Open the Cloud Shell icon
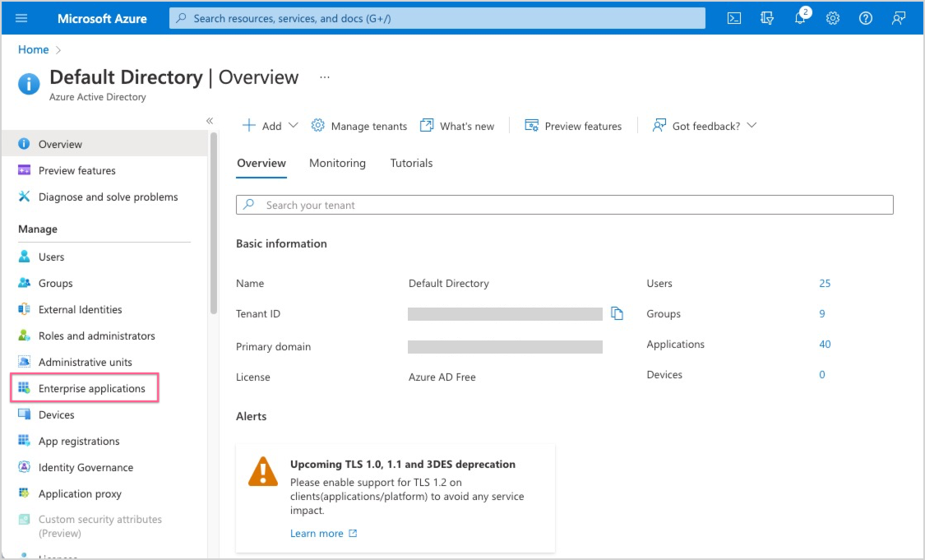The width and height of the screenshot is (925, 560). 734,18
